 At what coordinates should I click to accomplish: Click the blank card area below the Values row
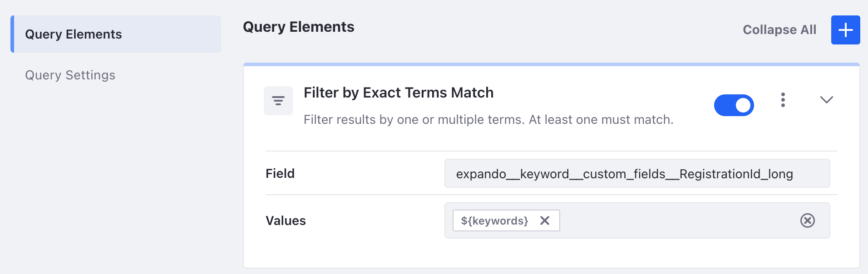(552, 253)
